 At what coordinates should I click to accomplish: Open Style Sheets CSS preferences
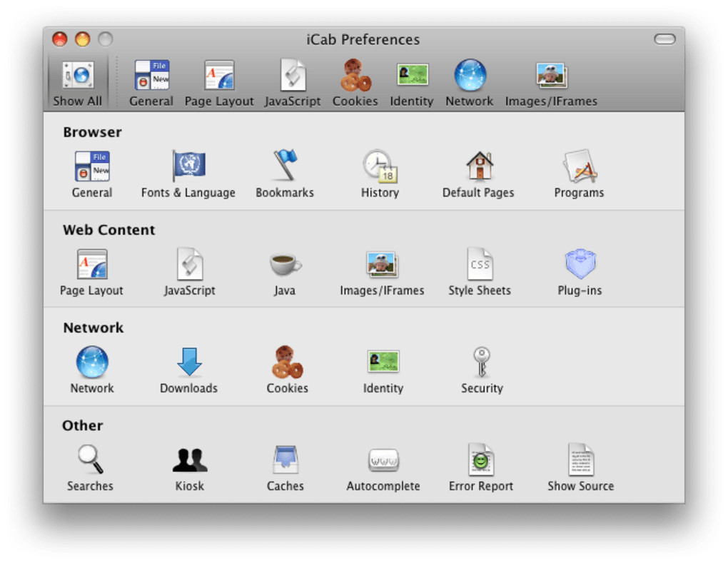[480, 272]
